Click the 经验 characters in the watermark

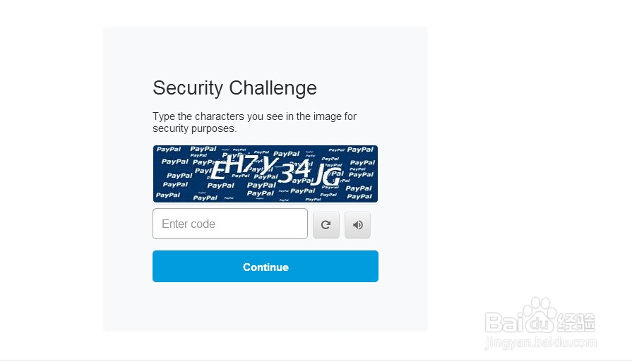pos(576,322)
